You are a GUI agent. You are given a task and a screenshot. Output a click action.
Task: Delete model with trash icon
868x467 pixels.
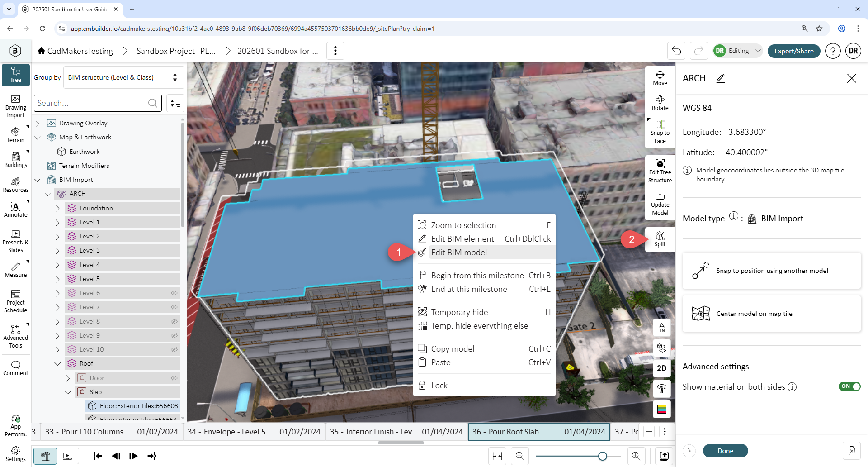pyautogui.click(x=852, y=451)
